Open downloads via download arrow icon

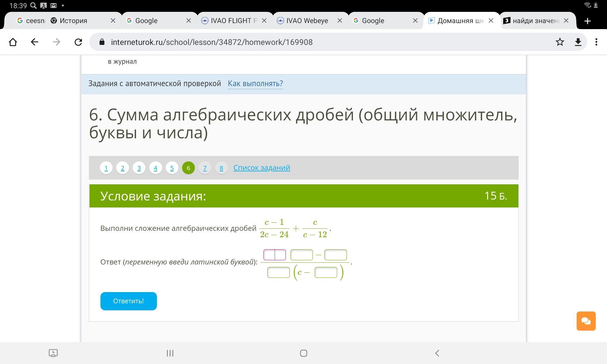tap(578, 42)
